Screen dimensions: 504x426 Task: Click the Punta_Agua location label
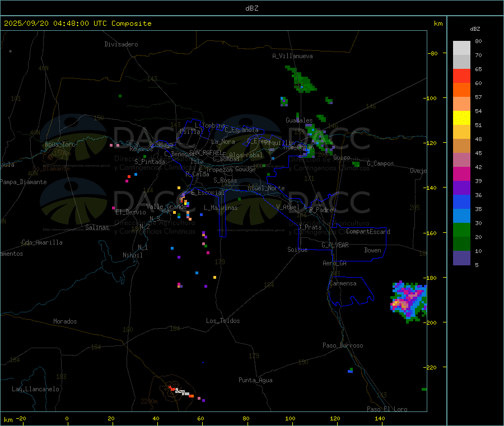pos(255,380)
